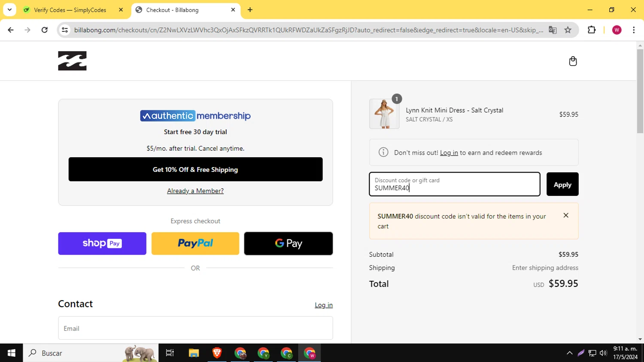Open first Chrome taskbar icon next to Brave

240,353
